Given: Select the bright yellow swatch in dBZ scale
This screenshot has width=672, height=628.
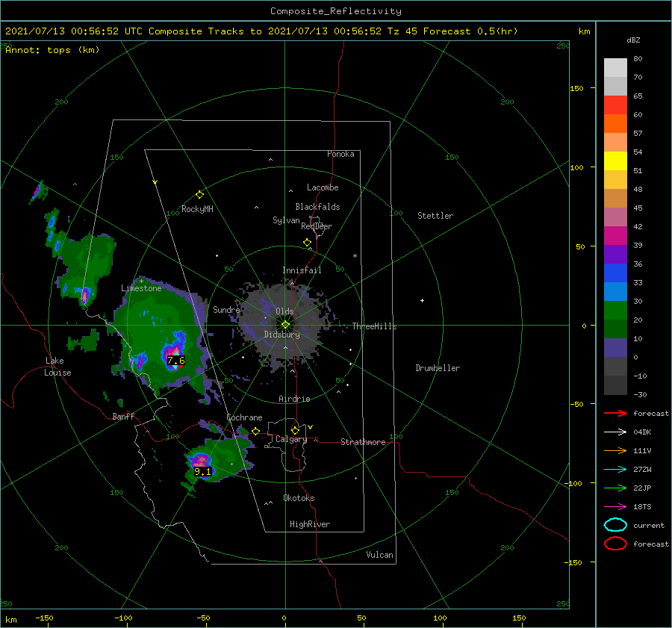Looking at the screenshot, I should tap(615, 161).
